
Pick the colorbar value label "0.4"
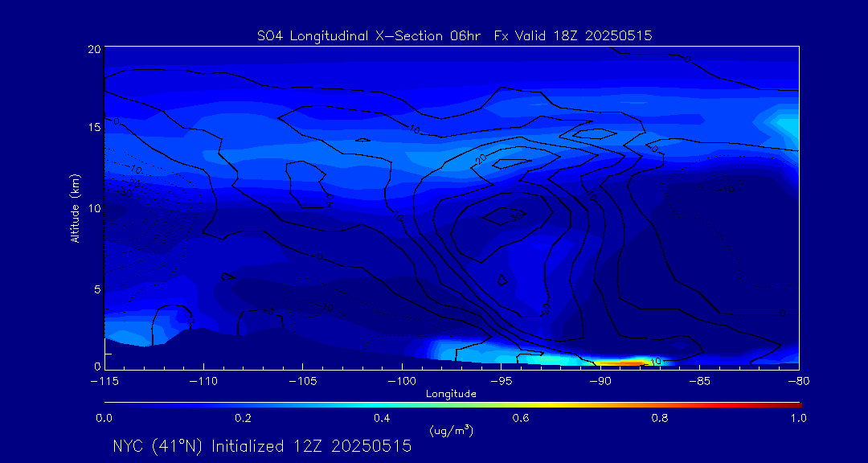click(x=383, y=418)
